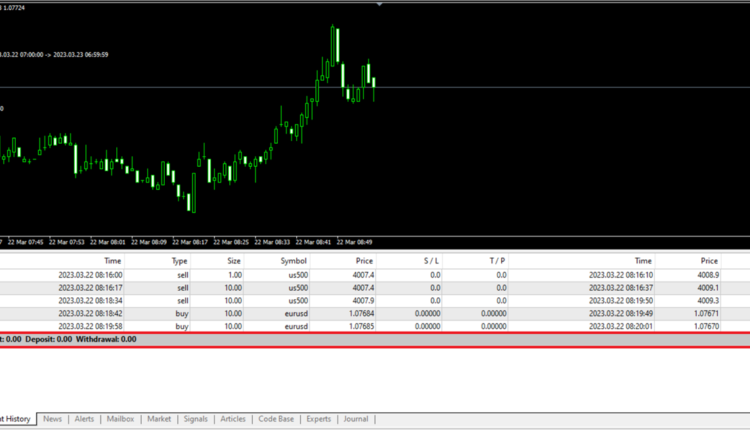View the Journal tab
This screenshot has width=750, height=430.
(356, 419)
